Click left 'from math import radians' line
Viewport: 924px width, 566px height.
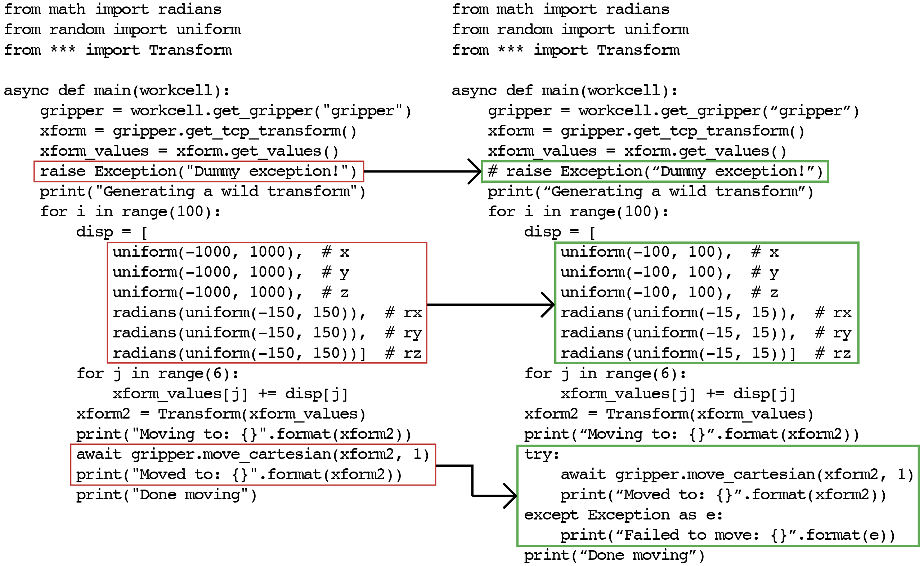(x=112, y=9)
